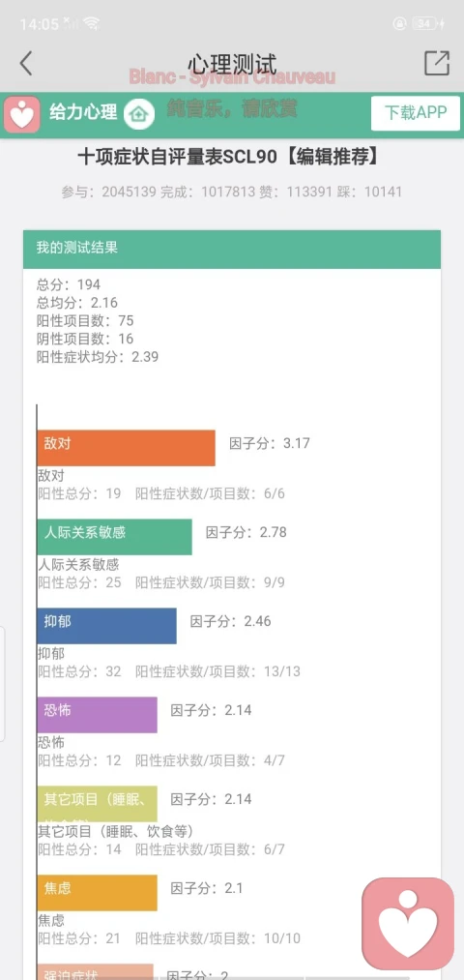464x980 pixels.
Task: Go back with the left arrow
Action: point(25,63)
